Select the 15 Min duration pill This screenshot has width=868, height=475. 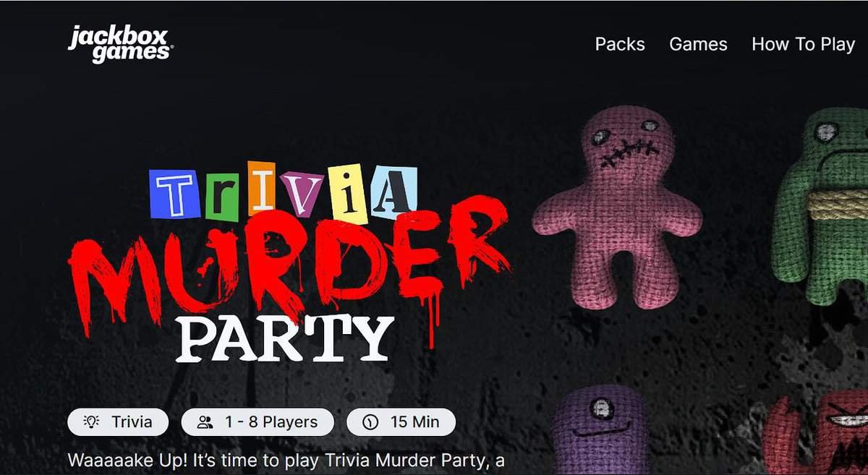point(401,422)
